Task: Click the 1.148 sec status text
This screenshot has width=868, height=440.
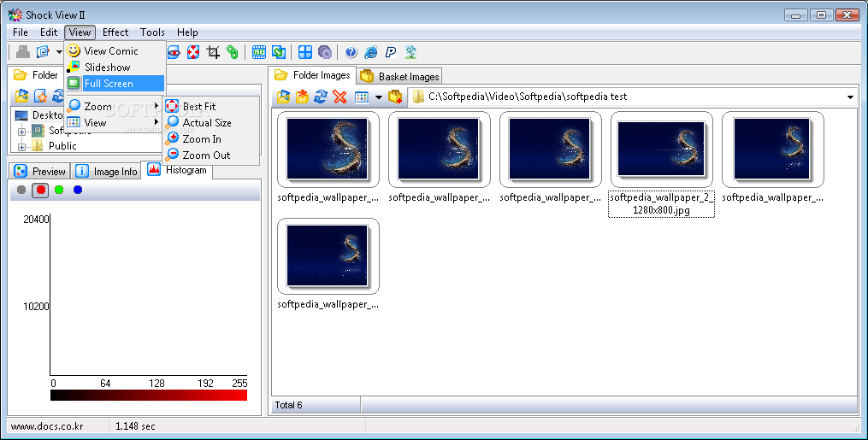Action: (x=136, y=426)
